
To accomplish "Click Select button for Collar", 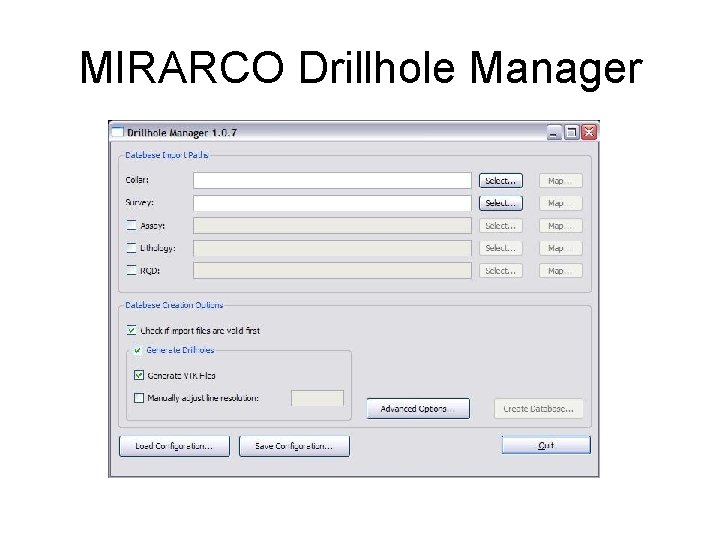I will 501,180.
